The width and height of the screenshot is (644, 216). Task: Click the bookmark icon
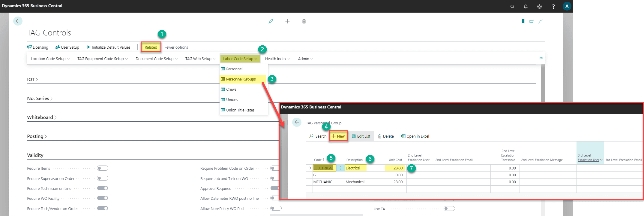(523, 21)
